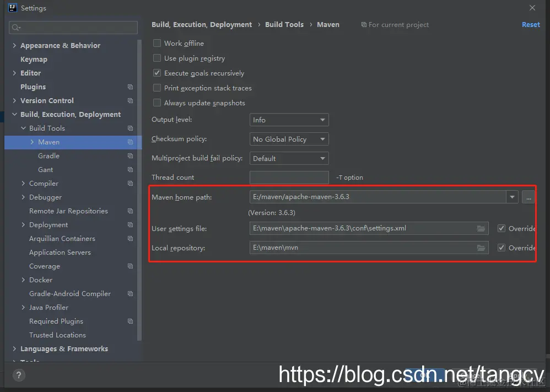Toggle Override for User settings file
The height and width of the screenshot is (392, 550).
pyautogui.click(x=502, y=228)
